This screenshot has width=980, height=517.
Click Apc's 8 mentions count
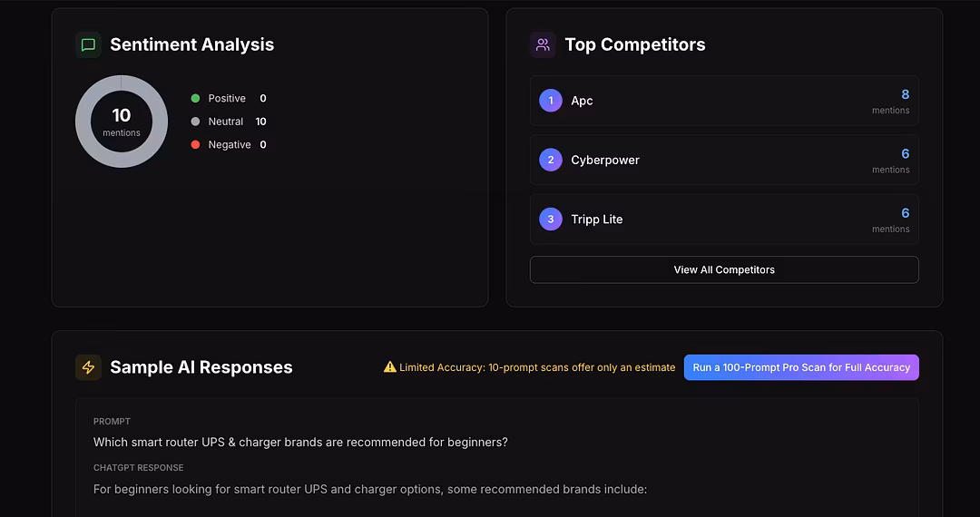coord(905,94)
